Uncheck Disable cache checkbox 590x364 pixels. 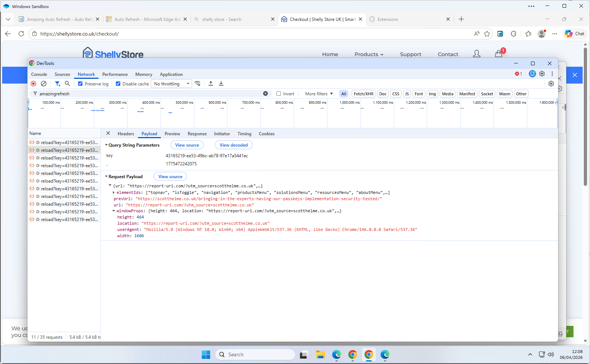tap(118, 84)
